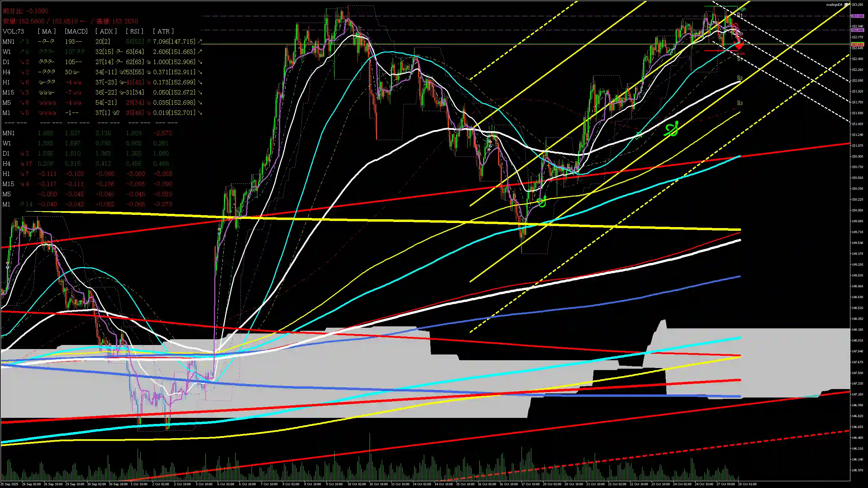The image size is (868, 488).
Task: Click the [MACD] column header text
Action: [76, 31]
